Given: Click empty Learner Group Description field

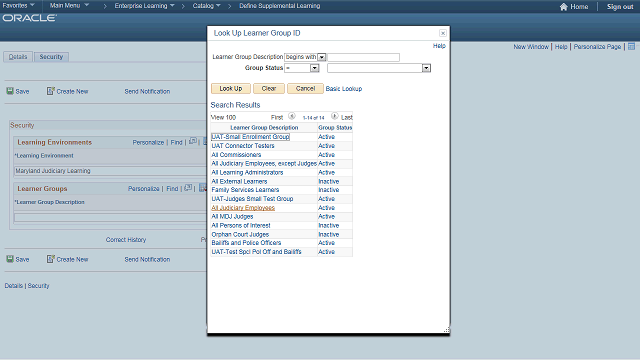Looking at the screenshot, I should click(110, 218).
